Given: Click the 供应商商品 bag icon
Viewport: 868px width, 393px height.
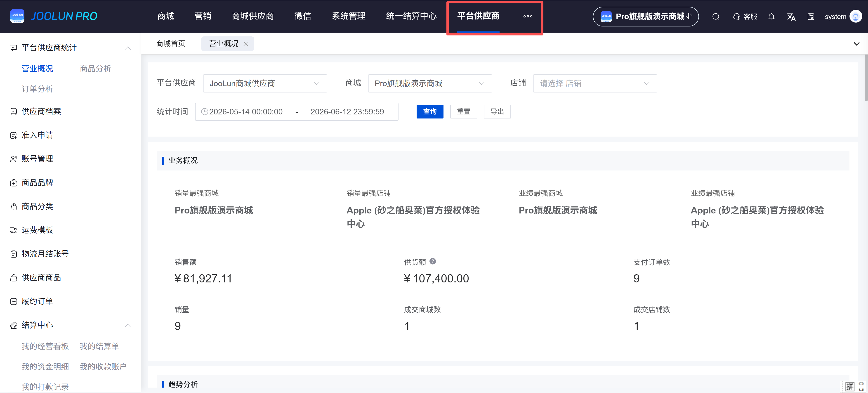Looking at the screenshot, I should pyautogui.click(x=14, y=278).
